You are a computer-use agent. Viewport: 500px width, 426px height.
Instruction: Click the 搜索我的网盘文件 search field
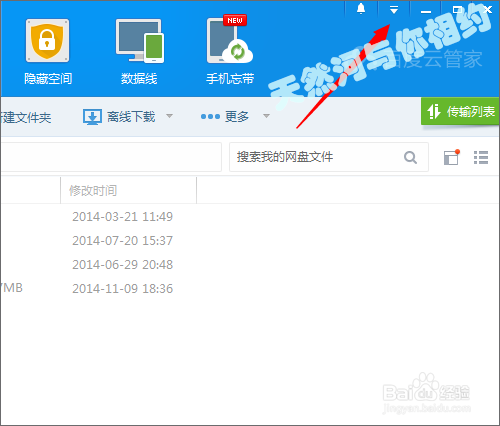[x=329, y=157]
